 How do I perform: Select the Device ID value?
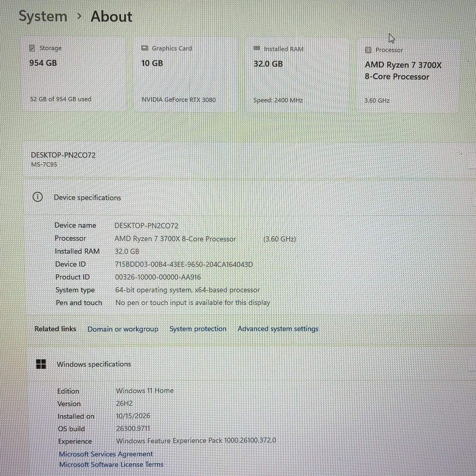tap(184, 264)
